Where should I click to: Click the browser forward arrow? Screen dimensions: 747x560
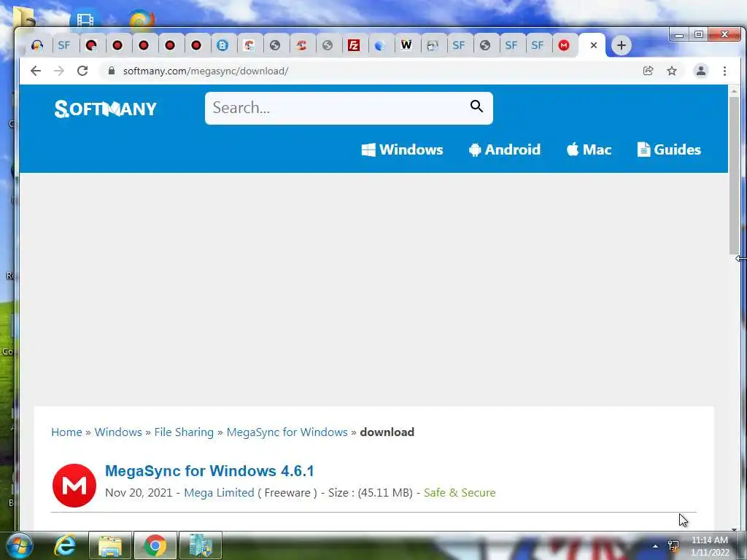(x=59, y=71)
